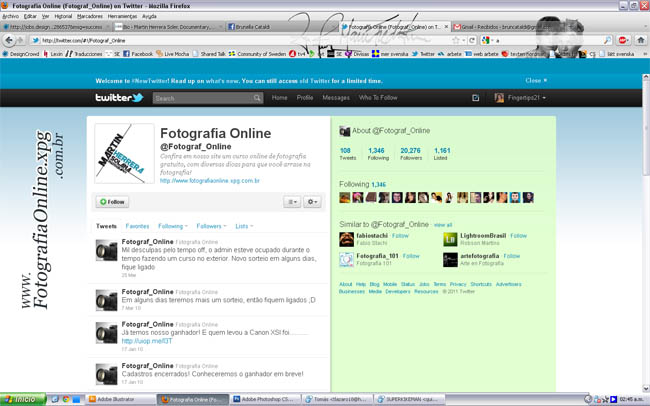The width and height of the screenshot is (650, 406).
Task: Click Fotografia_101's avatar icon
Action: (346, 260)
